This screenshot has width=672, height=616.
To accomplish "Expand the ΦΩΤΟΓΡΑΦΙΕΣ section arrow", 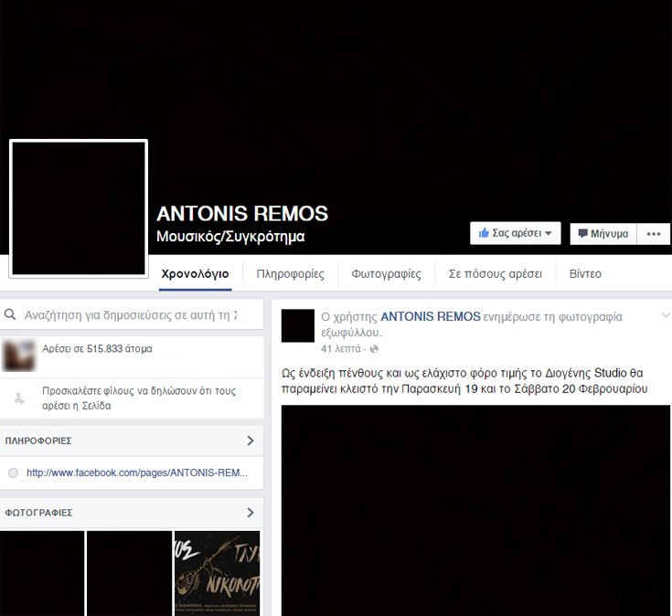I will click(x=251, y=513).
